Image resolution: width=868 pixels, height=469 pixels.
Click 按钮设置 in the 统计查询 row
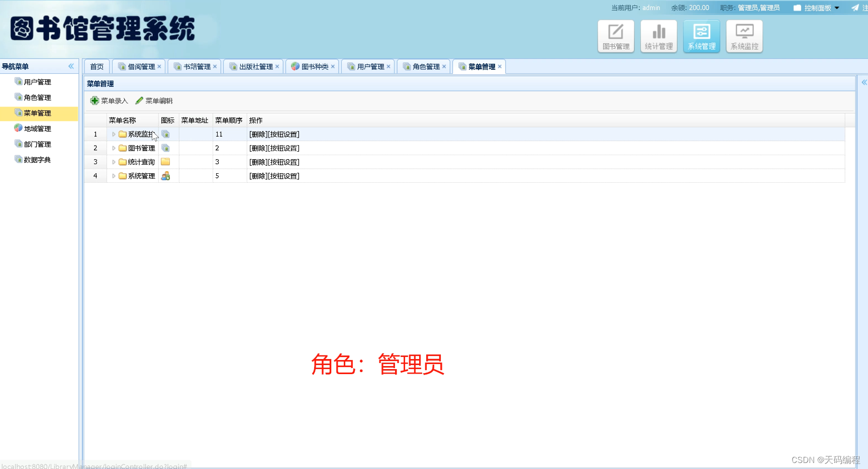[x=284, y=162]
